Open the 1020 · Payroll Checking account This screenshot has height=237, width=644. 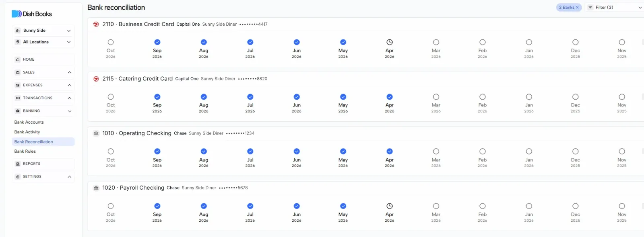click(133, 188)
